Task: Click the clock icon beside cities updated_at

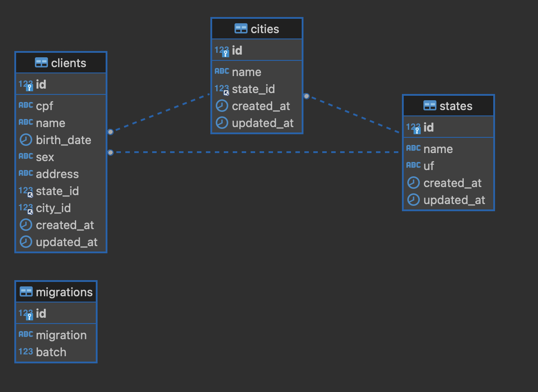Action: click(x=222, y=123)
